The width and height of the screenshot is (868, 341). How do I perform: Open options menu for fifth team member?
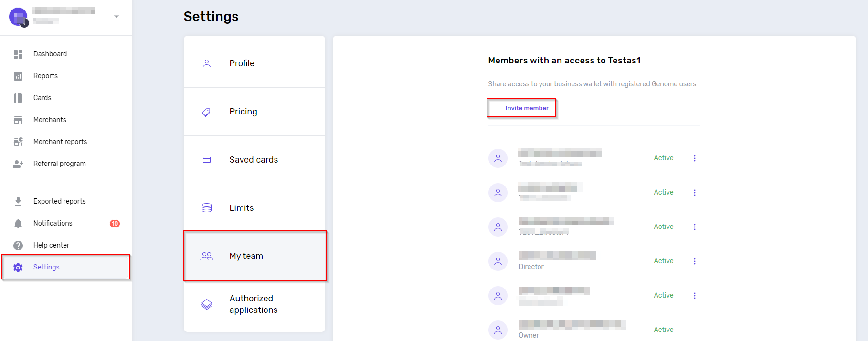click(x=695, y=296)
